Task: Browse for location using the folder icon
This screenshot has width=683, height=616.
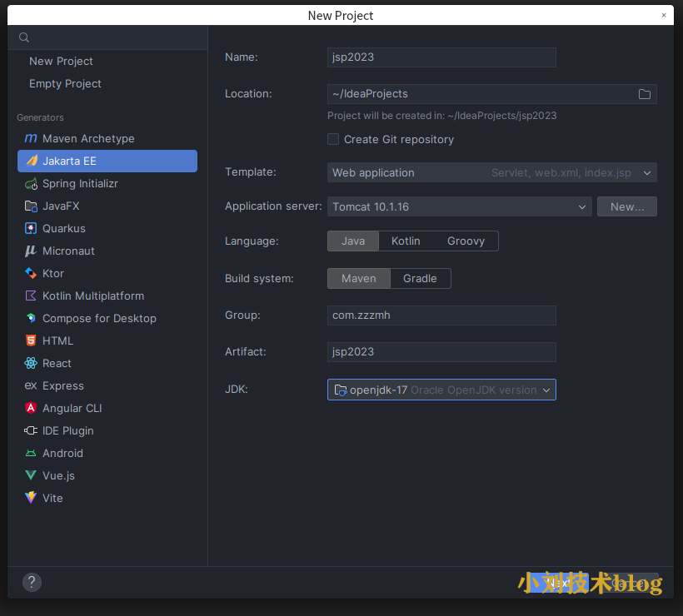Action: coord(645,94)
